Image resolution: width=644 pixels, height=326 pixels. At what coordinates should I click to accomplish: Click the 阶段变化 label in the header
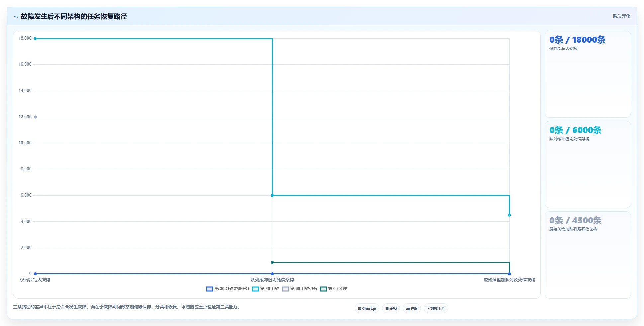[x=621, y=16]
